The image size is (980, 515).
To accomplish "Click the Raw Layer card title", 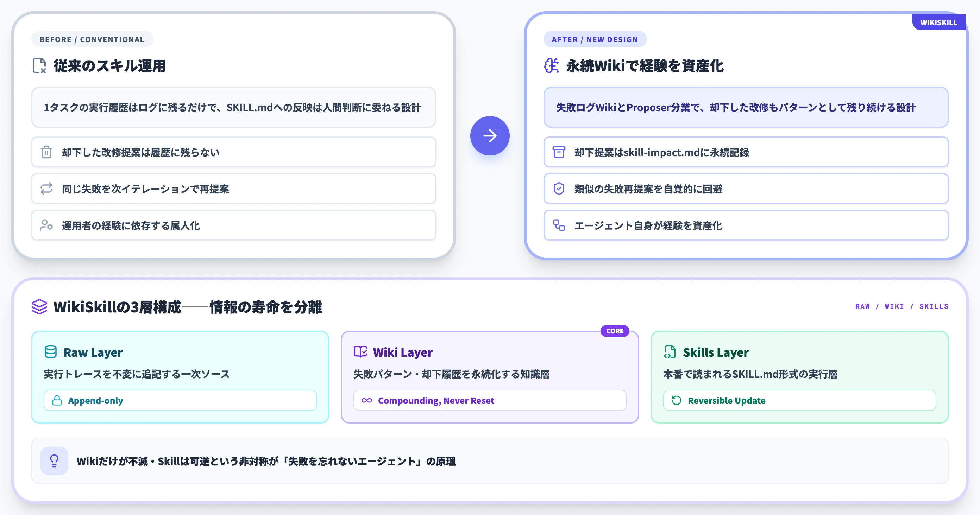I will pos(93,352).
